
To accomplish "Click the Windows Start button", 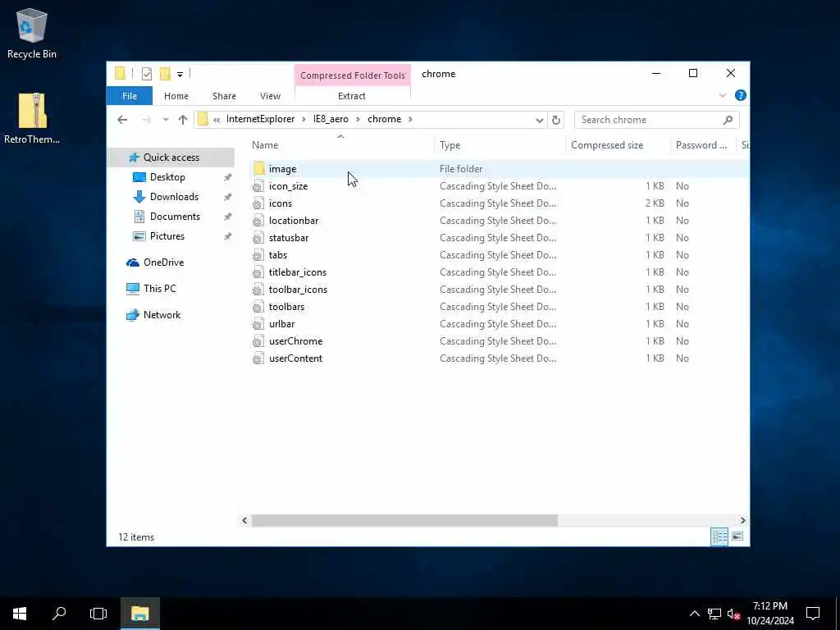I will (20, 614).
